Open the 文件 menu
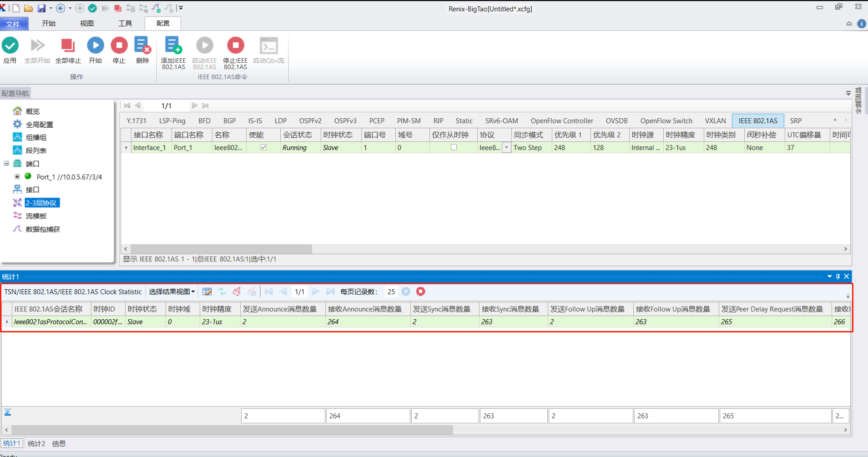The height and width of the screenshot is (457, 868). click(x=13, y=24)
